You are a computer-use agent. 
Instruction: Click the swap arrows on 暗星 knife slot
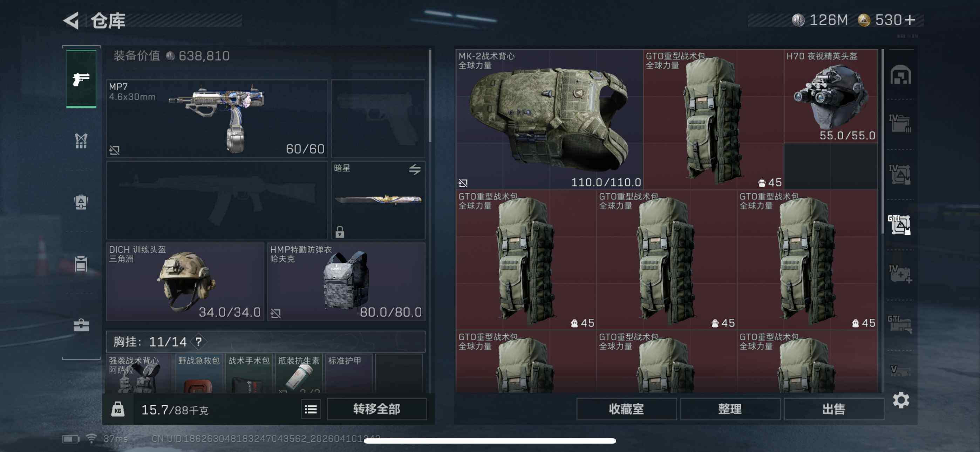pyautogui.click(x=415, y=169)
